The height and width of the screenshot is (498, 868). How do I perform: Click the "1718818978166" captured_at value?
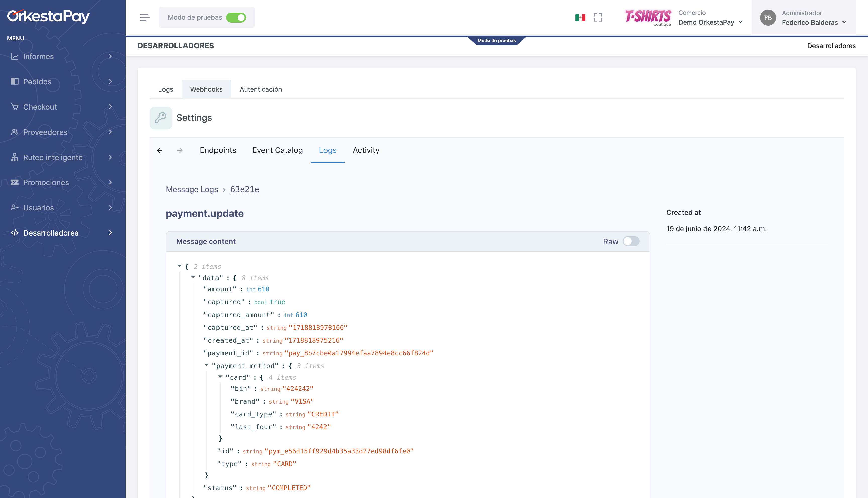tap(318, 328)
